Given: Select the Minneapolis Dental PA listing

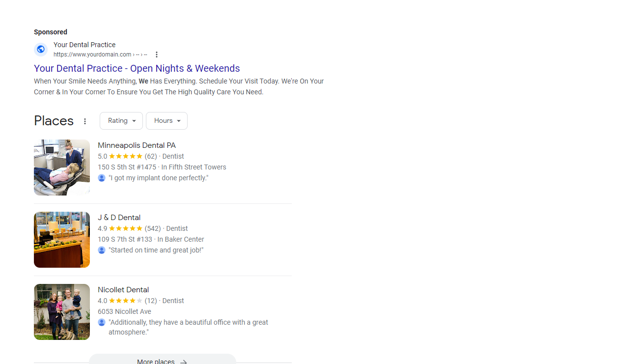Looking at the screenshot, I should tap(137, 145).
